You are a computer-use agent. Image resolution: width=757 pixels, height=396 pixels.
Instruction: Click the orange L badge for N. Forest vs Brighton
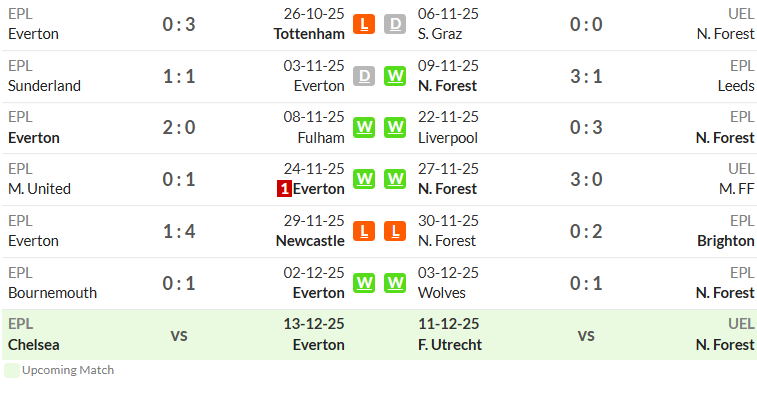(x=395, y=231)
